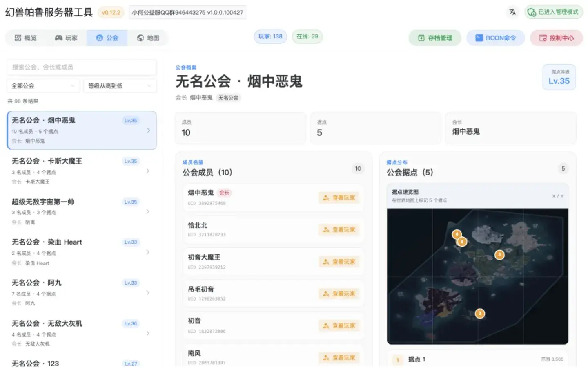View player 初音大魔王 via 查看玩家

pyautogui.click(x=339, y=262)
